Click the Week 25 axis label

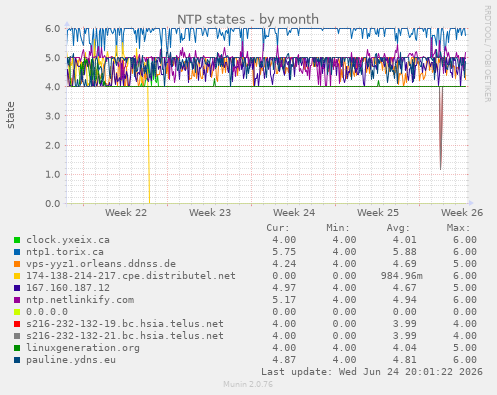[378, 213]
